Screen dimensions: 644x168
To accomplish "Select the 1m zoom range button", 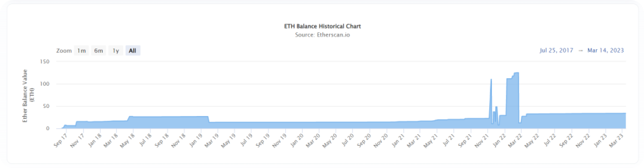I will [81, 51].
